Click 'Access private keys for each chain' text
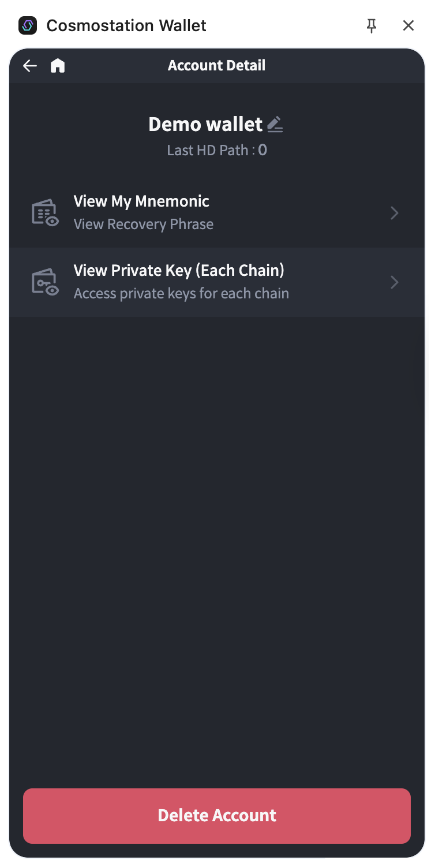 point(181,294)
